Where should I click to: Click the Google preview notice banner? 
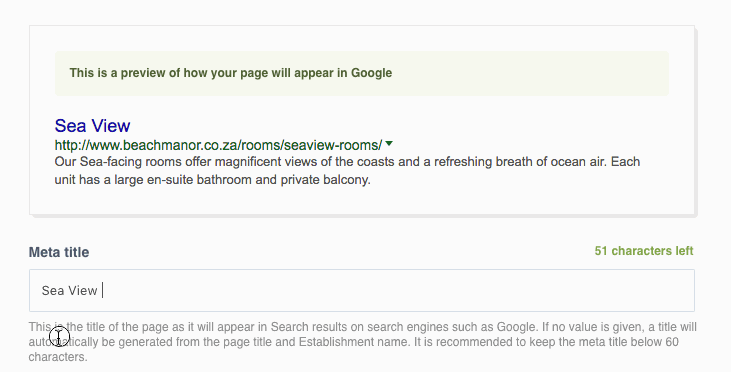coord(362,73)
